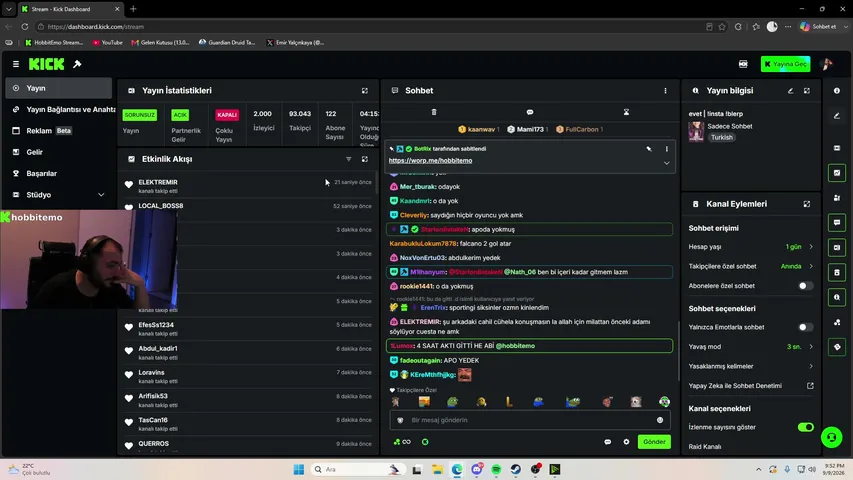Open the Sohbet panel three-dot menu

point(665,91)
